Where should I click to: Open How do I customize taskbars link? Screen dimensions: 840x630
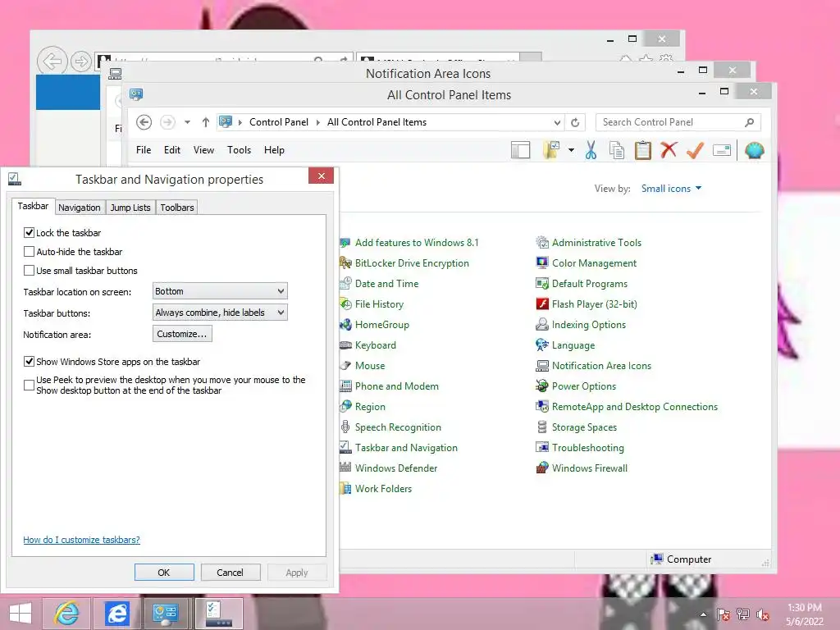point(81,540)
